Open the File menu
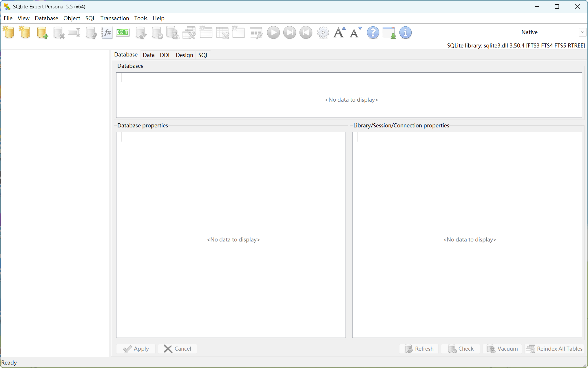The height and width of the screenshot is (368, 588). point(8,18)
